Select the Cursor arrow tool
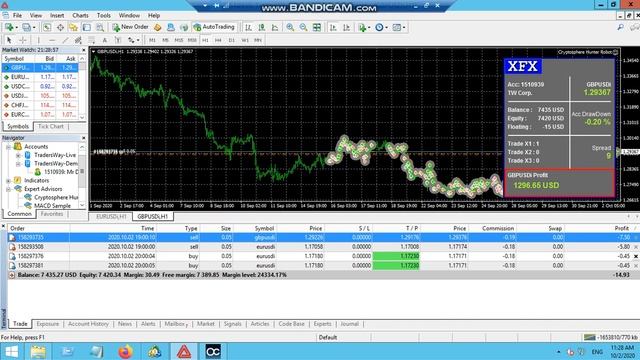 9,40
